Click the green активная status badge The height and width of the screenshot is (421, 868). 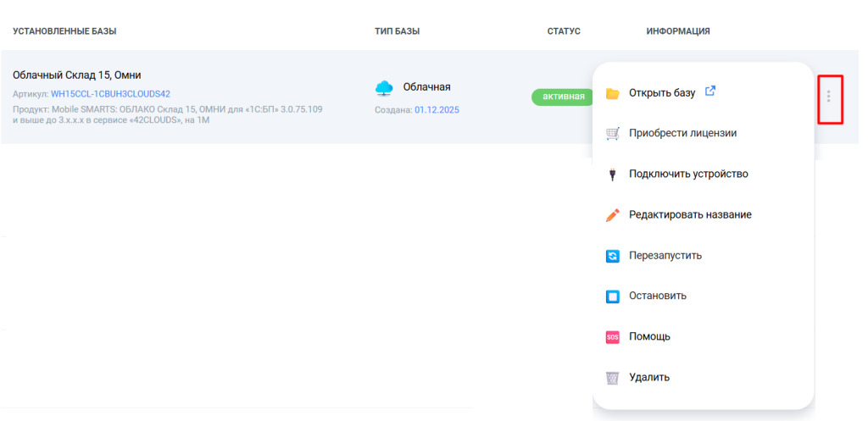559,97
